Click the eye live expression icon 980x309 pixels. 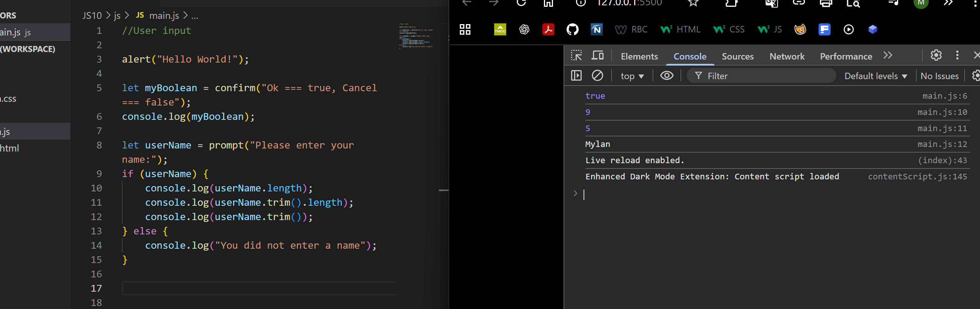click(667, 76)
